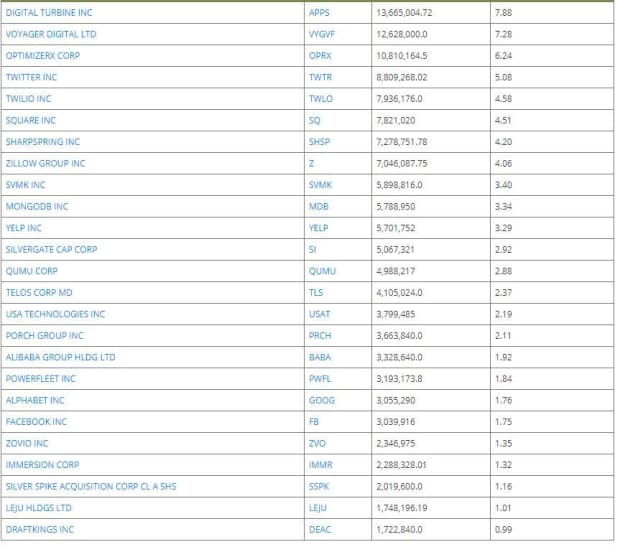Select the OPRX ticker link
This screenshot has width=620, height=547.
click(320, 56)
